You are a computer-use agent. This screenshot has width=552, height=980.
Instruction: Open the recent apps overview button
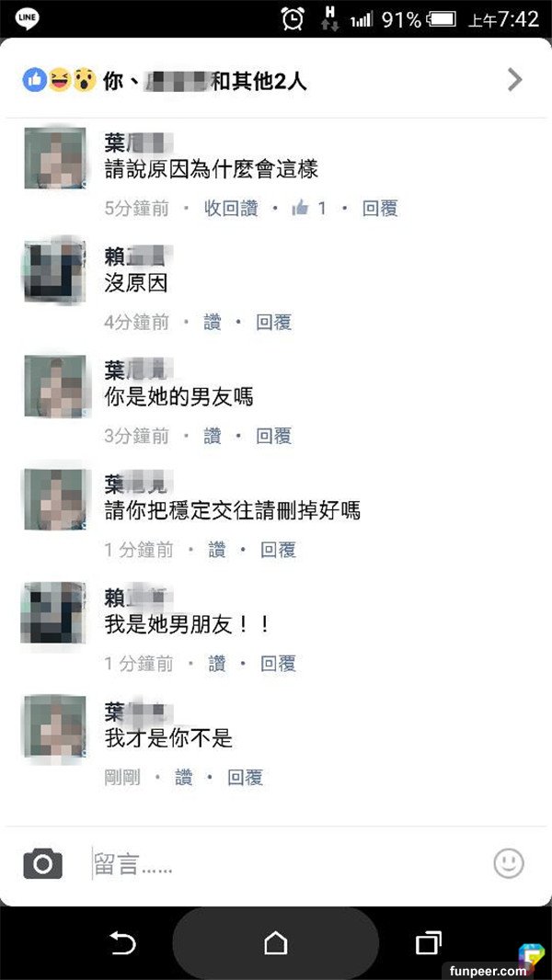[428, 942]
